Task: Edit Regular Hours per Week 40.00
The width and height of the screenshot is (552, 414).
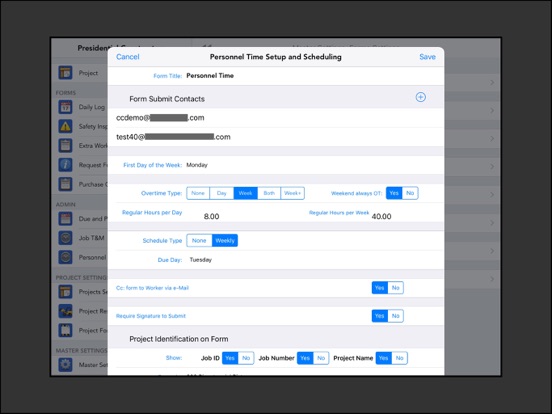Action: pyautogui.click(x=381, y=217)
